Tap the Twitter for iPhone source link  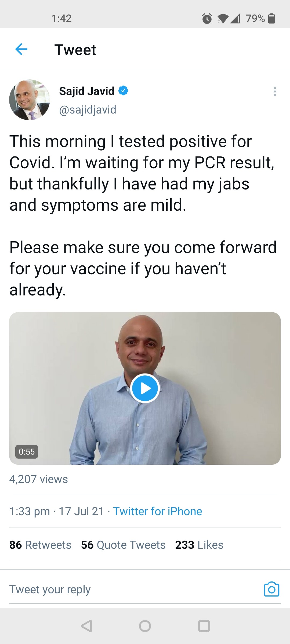click(x=157, y=511)
